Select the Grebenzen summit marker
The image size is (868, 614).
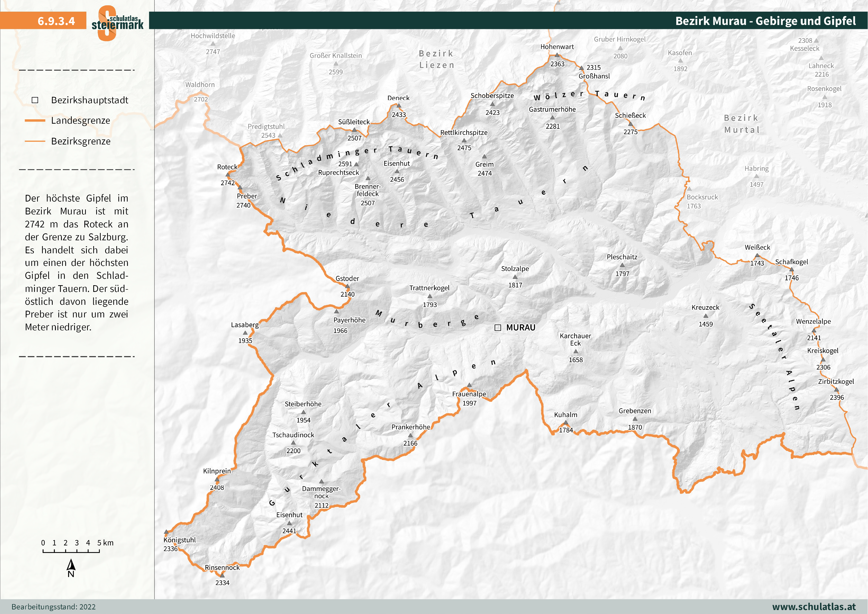tap(635, 419)
